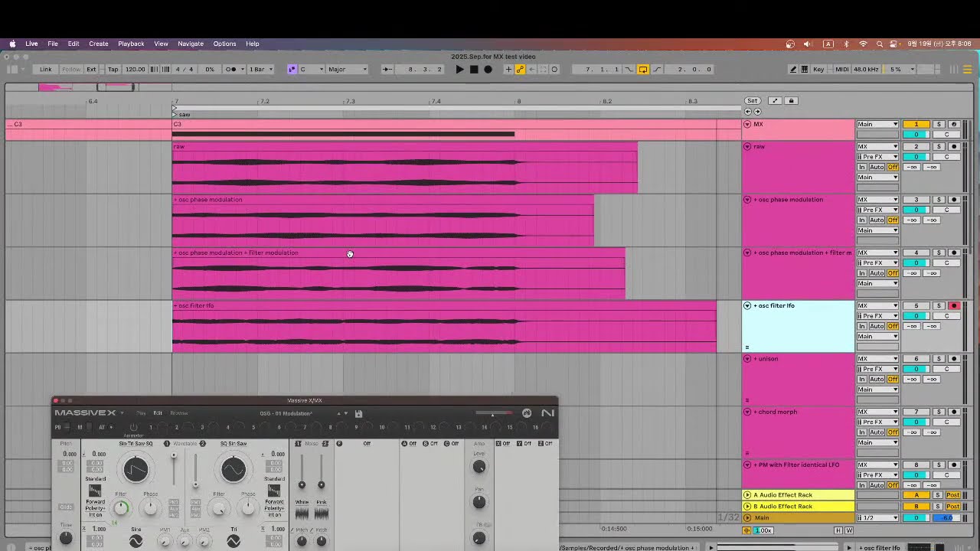The height and width of the screenshot is (551, 980).
Task: Solo the + osc phase modulation track
Action: click(939, 200)
